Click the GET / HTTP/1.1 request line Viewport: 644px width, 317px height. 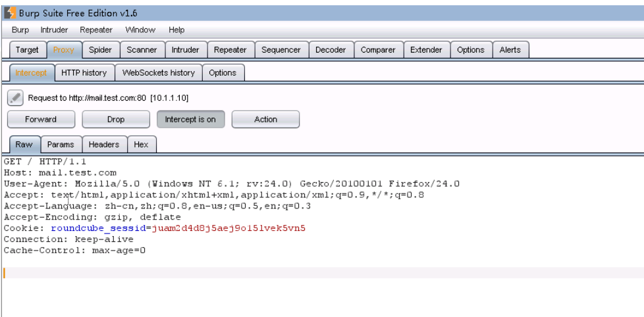tap(45, 162)
